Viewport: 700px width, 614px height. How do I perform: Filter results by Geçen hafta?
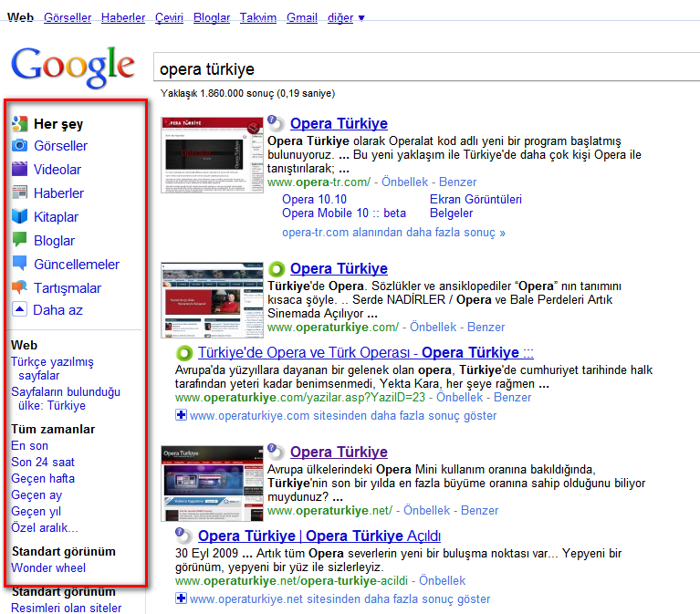[x=43, y=478]
